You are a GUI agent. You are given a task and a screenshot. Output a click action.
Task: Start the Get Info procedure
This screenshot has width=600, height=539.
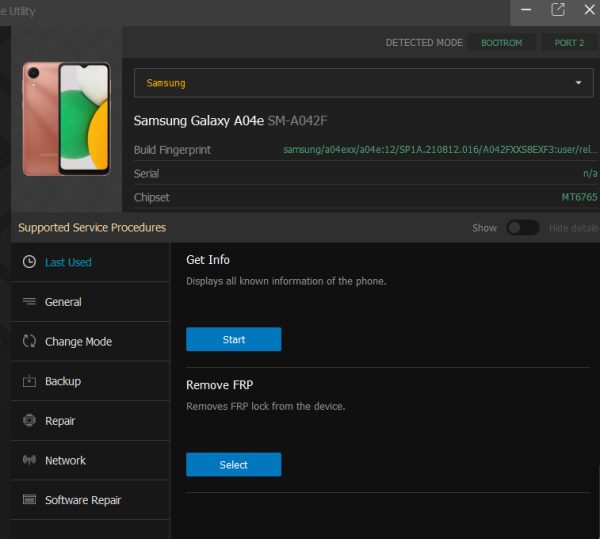coord(233,339)
